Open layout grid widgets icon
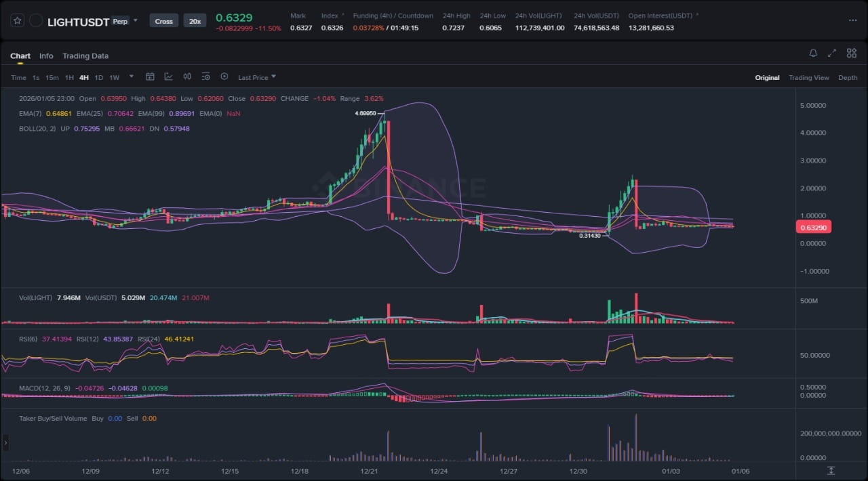 tap(851, 53)
